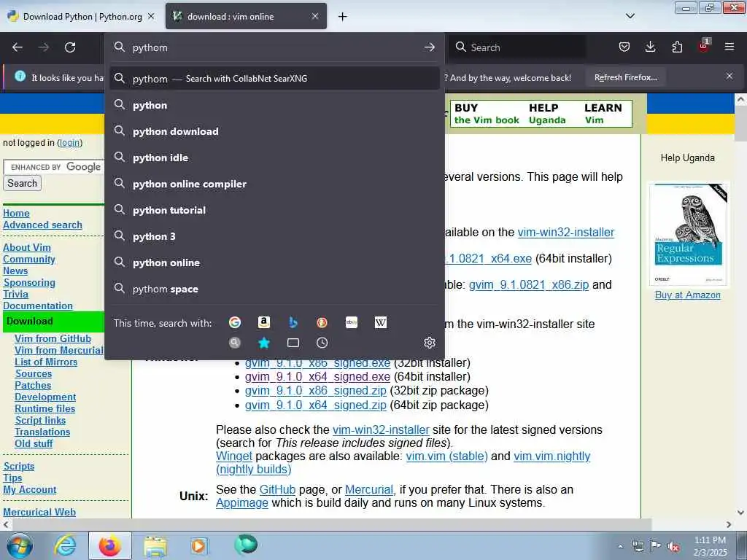Image resolution: width=747 pixels, height=560 pixels.
Task: Search this time with DuckDuckGo
Action: [x=322, y=322]
